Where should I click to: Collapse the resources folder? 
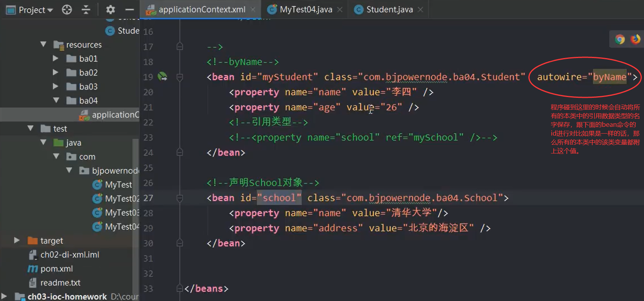tap(43, 45)
